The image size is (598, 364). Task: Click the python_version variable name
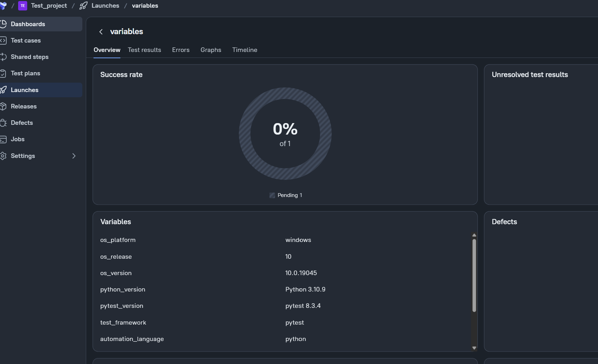click(123, 289)
